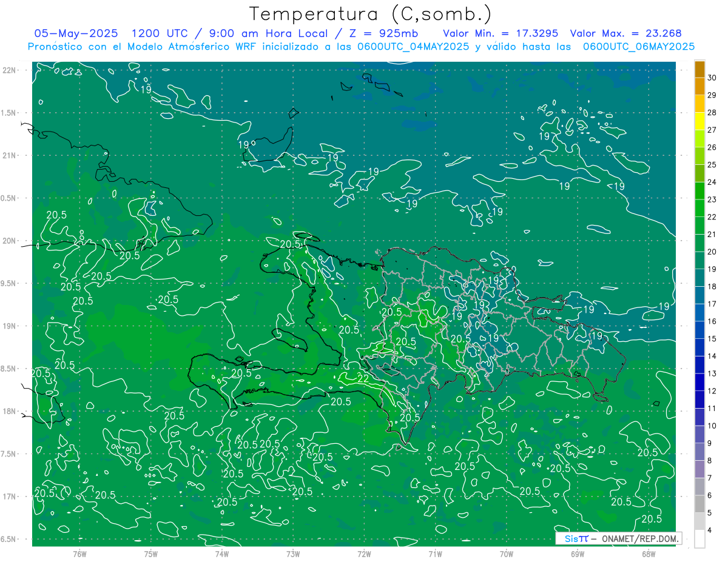Viewport: 728px width, 562px height.
Task: Click the "21N" latitude axis label
Action: 9,155
